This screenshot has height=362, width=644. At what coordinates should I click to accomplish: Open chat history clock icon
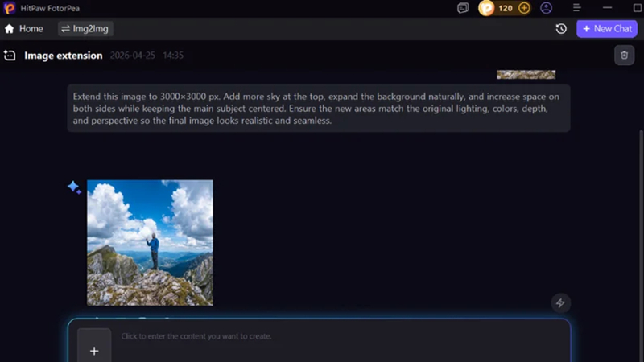pos(561,29)
